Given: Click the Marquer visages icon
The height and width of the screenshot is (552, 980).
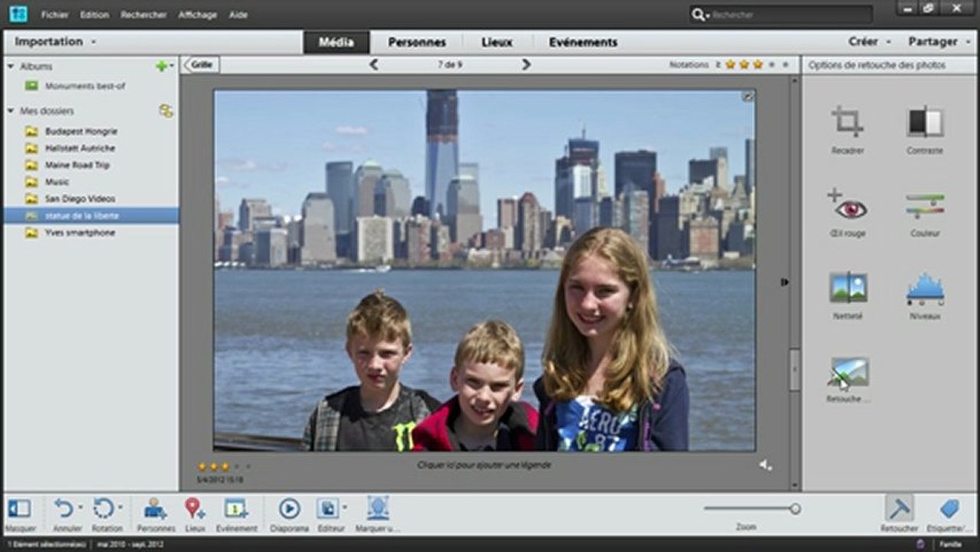Looking at the screenshot, I should 378,508.
